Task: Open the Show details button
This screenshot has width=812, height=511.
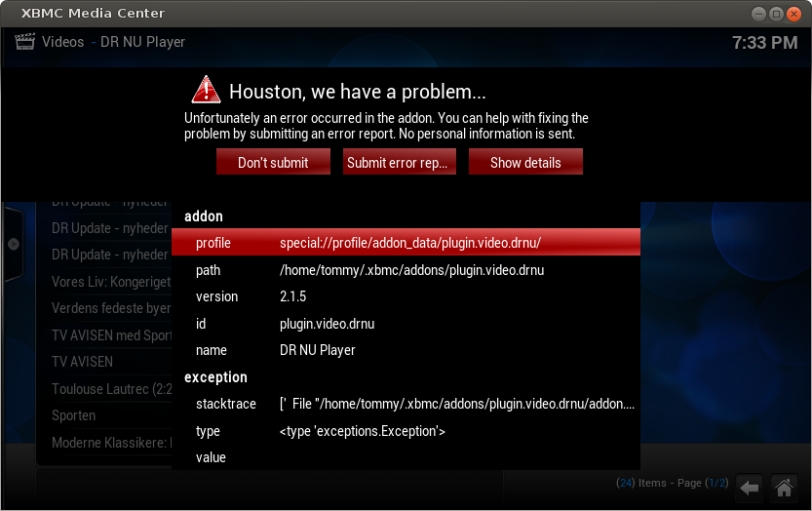Action: pyautogui.click(x=525, y=162)
